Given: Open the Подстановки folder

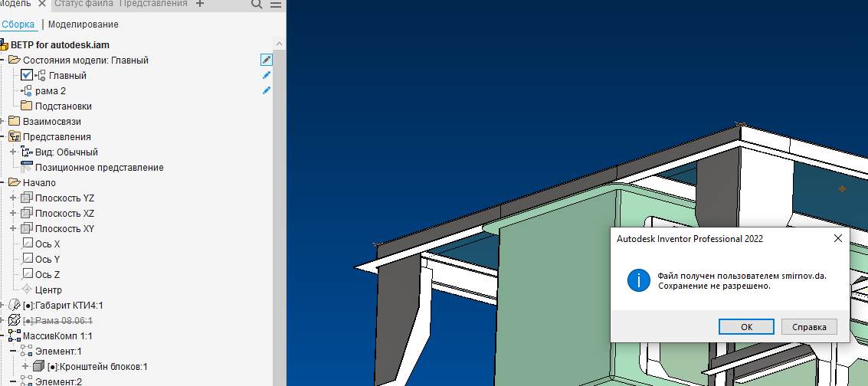Looking at the screenshot, I should (x=63, y=106).
